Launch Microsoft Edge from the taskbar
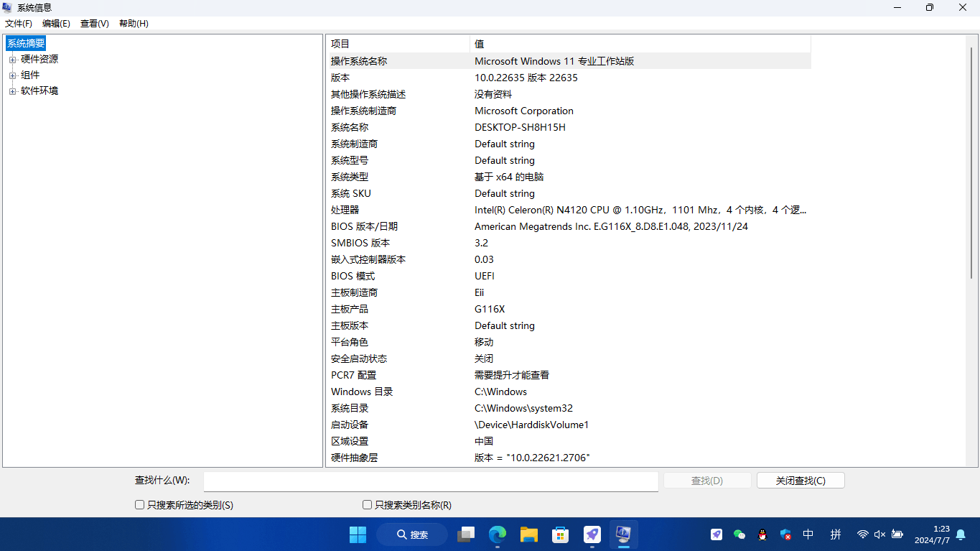The width and height of the screenshot is (980, 551). (498, 534)
